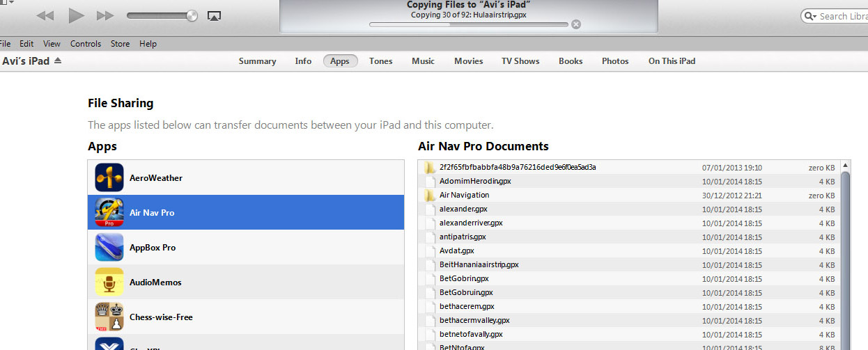Open the Controls menu
Screen dimensions: 868x350
coord(86,43)
